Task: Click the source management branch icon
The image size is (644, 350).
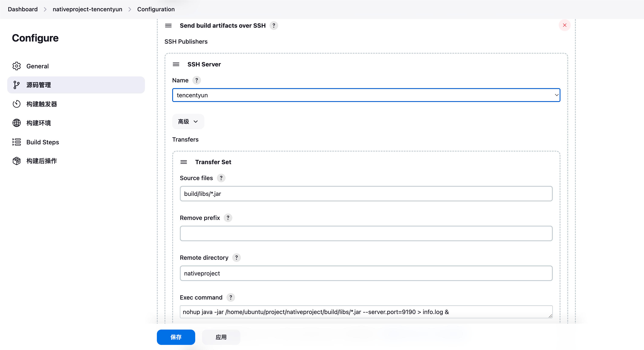Action: coord(16,85)
